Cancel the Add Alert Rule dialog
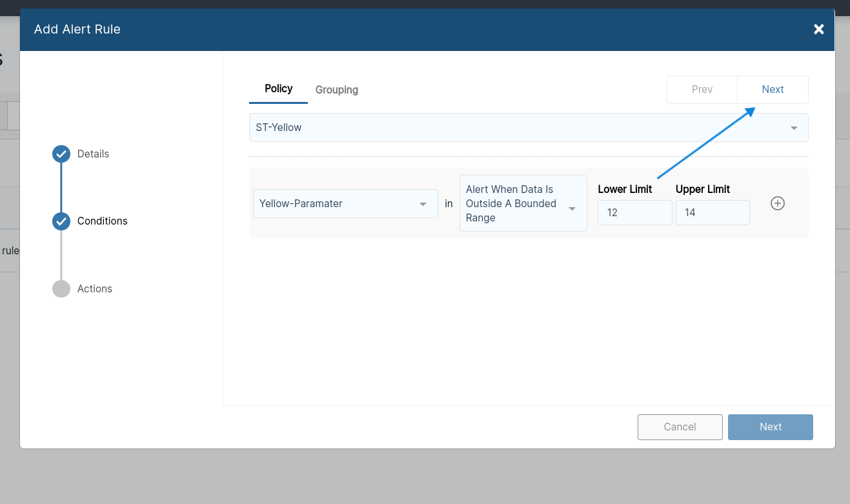Screen dimensions: 850x504 click(x=680, y=427)
